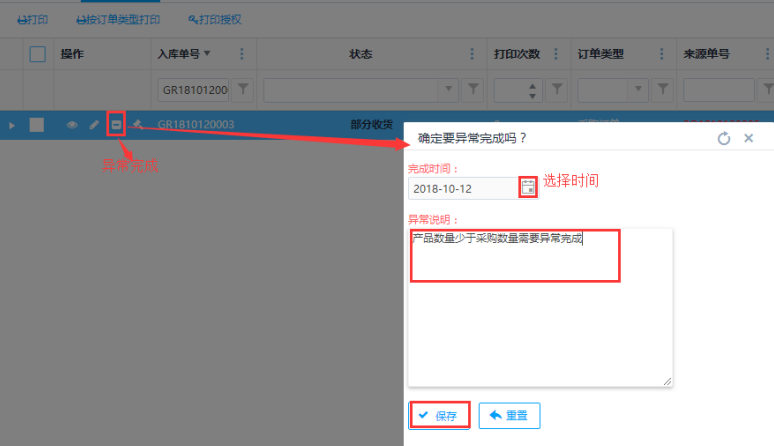
Task: Click the 打印次数 number spinner
Action: 533,90
